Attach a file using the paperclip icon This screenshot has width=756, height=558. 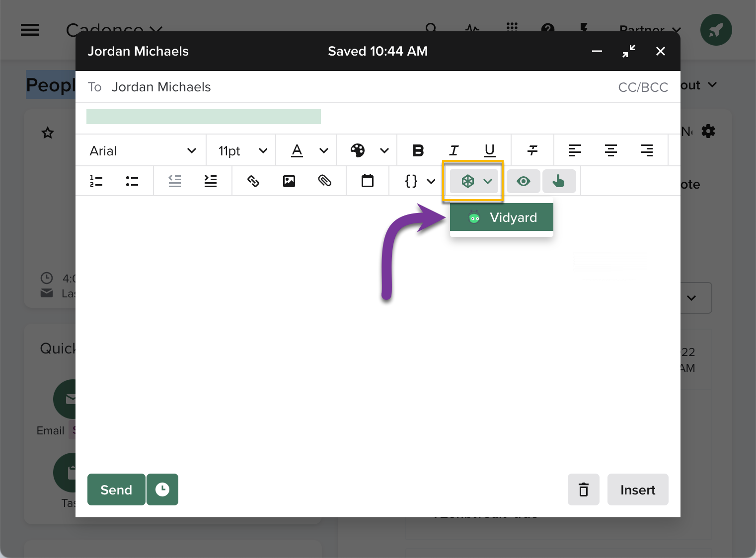(325, 181)
